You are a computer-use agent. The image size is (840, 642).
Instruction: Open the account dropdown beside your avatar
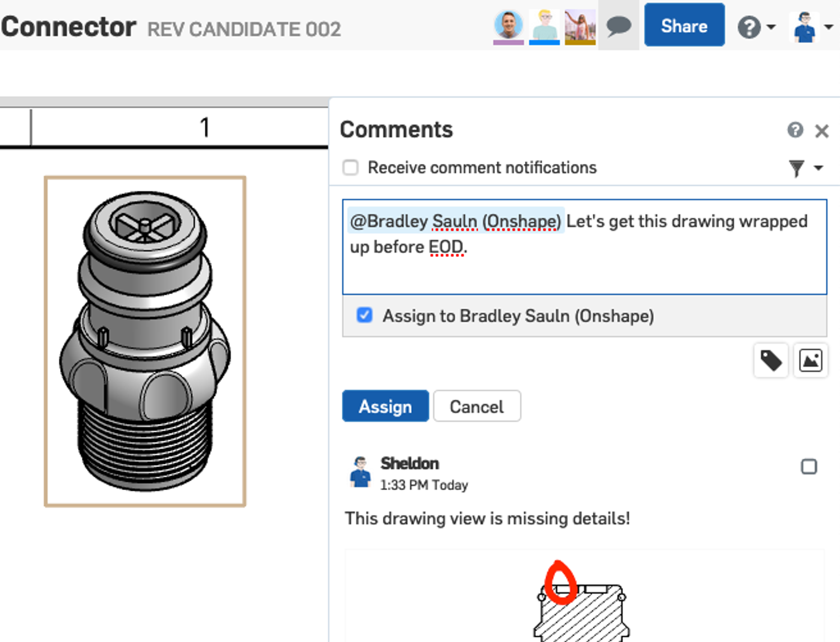pyautogui.click(x=829, y=27)
